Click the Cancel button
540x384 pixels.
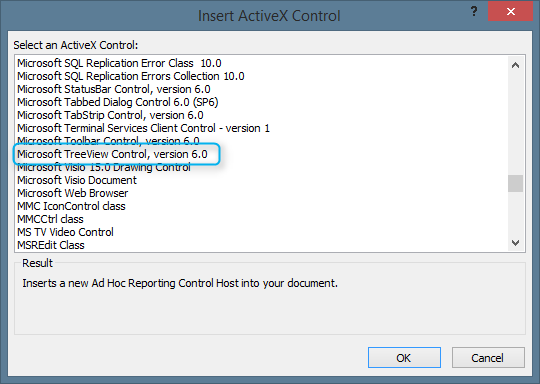click(488, 357)
